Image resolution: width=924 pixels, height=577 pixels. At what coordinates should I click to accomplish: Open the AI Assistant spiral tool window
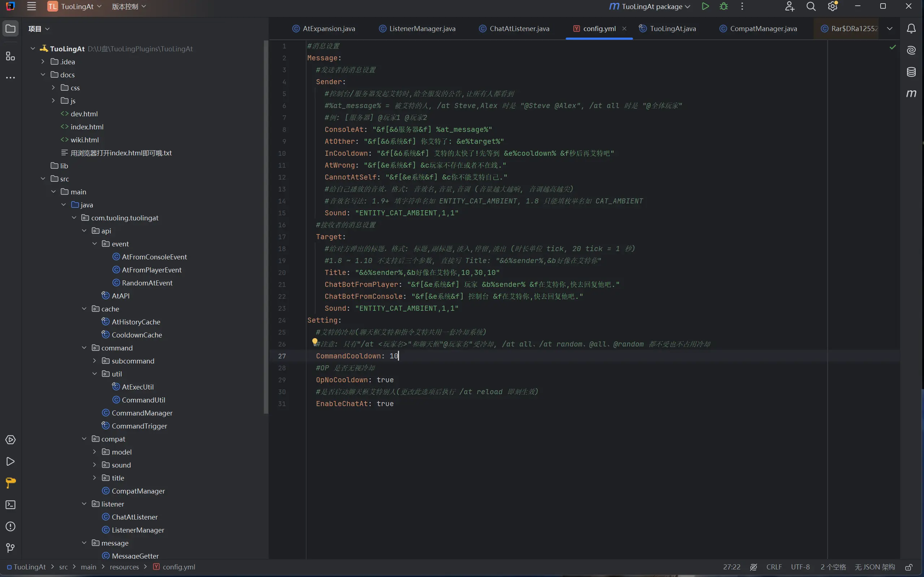coord(911,50)
